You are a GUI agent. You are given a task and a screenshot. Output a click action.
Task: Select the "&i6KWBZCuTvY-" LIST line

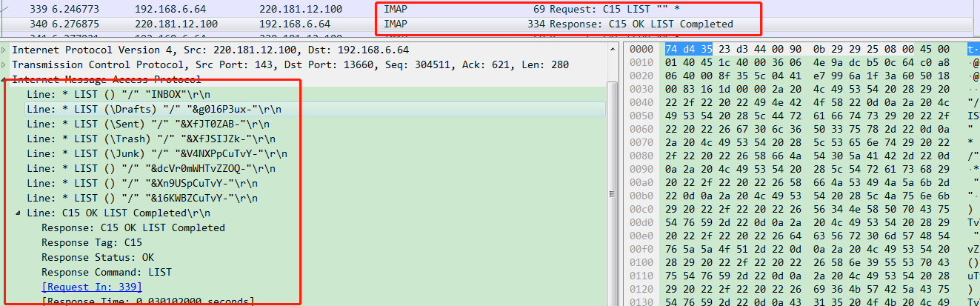304,198
